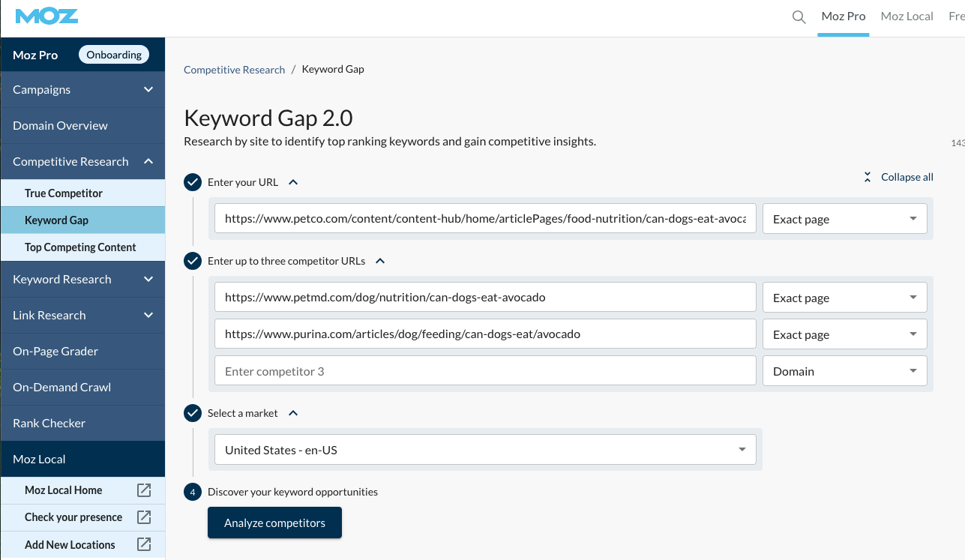Click the Moz logo
This screenshot has height=560, width=965.
point(46,16)
